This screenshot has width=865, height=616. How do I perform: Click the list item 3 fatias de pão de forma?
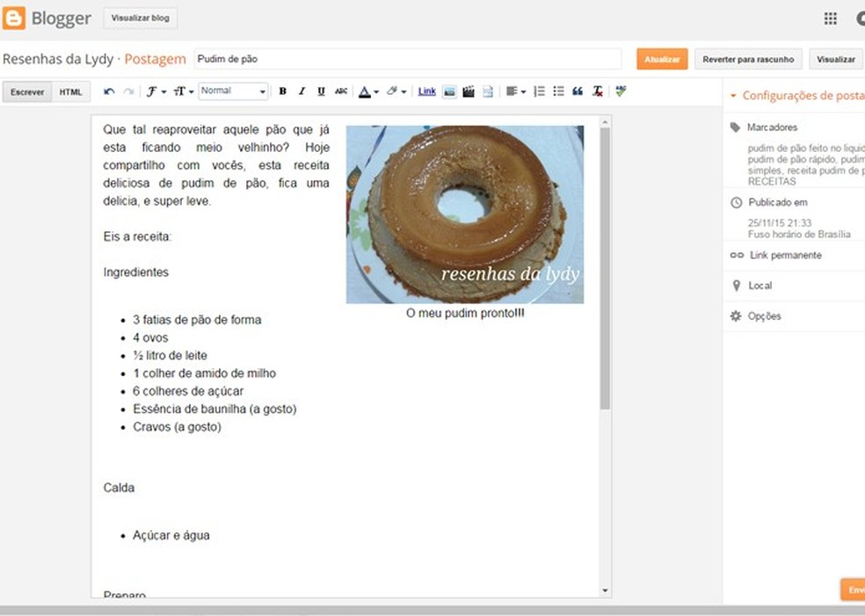coord(197,320)
